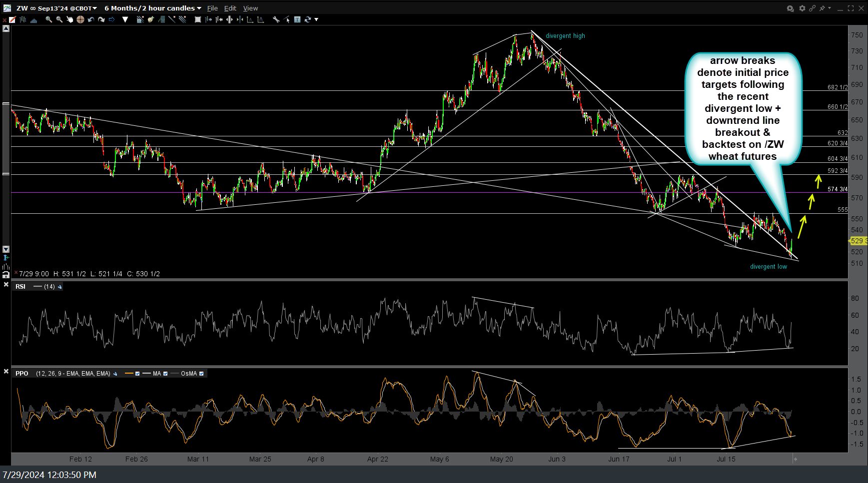Click the undo arrow in toolbar
This screenshot has width=868, height=483.
(90, 19)
